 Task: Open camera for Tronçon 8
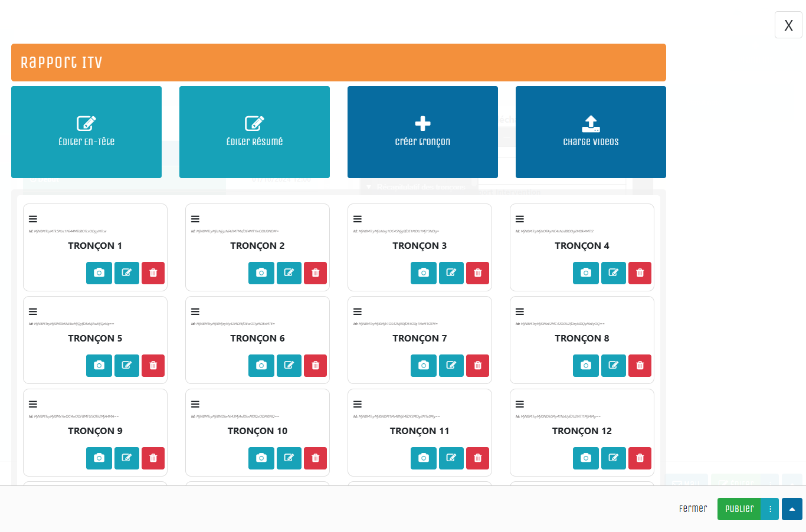585,366
